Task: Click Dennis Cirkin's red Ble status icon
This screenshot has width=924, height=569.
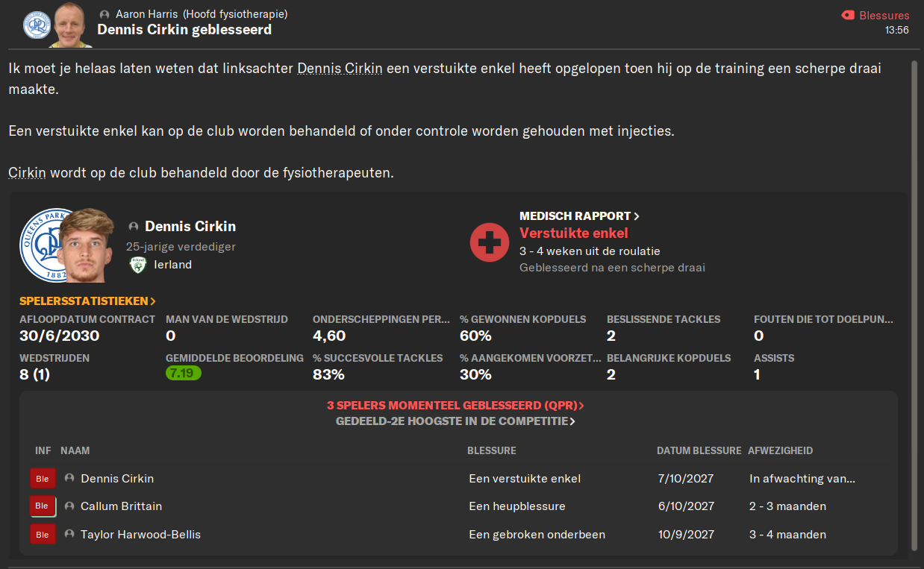Action: point(42,479)
